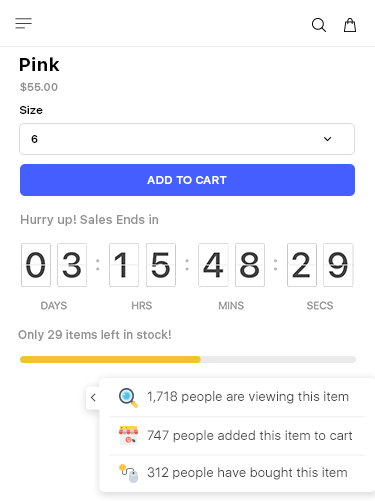Viewport: 375px width, 501px height.
Task: Click the magnifying glass viewing-count icon
Action: [x=128, y=398]
